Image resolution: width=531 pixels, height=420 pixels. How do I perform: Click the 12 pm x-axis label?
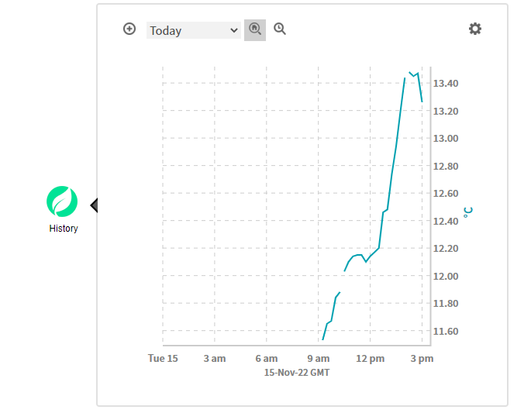pyautogui.click(x=371, y=359)
